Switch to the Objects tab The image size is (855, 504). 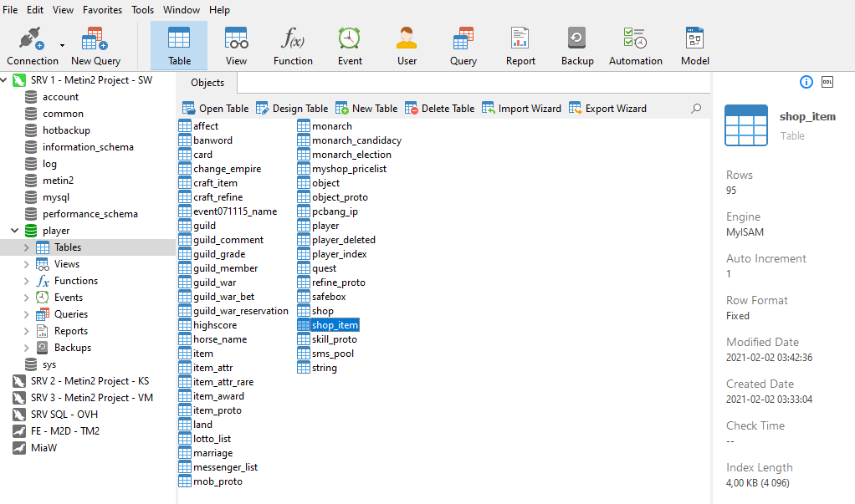207,83
